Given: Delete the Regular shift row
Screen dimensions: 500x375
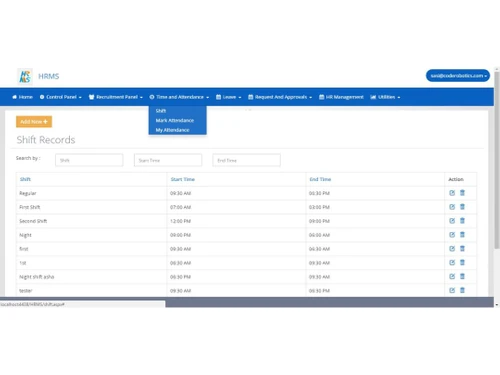Looking at the screenshot, I should click(462, 193).
